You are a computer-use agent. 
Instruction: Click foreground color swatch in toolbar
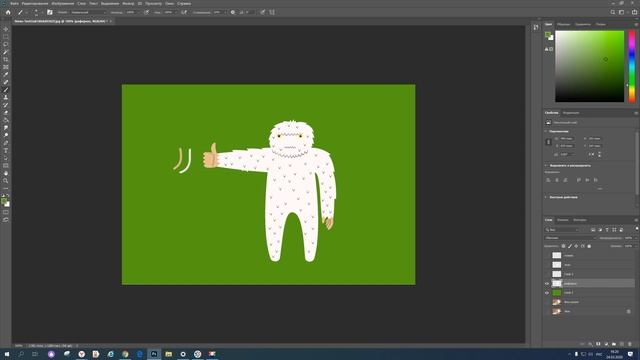coord(4,200)
